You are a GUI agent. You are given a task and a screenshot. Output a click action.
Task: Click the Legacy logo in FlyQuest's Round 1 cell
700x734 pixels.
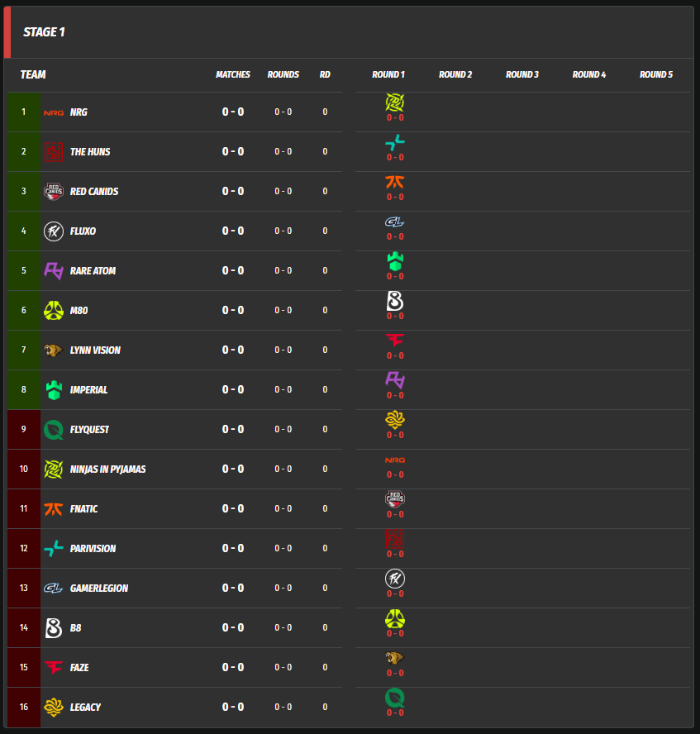point(395,420)
